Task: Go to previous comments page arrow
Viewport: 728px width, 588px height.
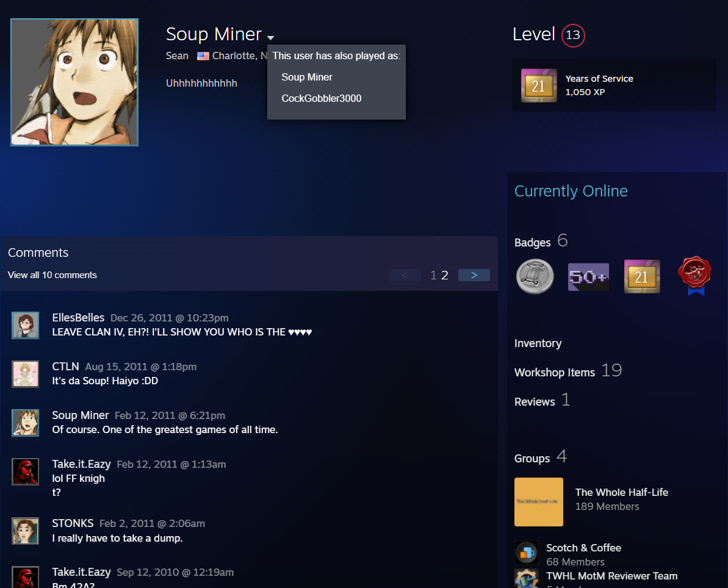Action: 405,275
